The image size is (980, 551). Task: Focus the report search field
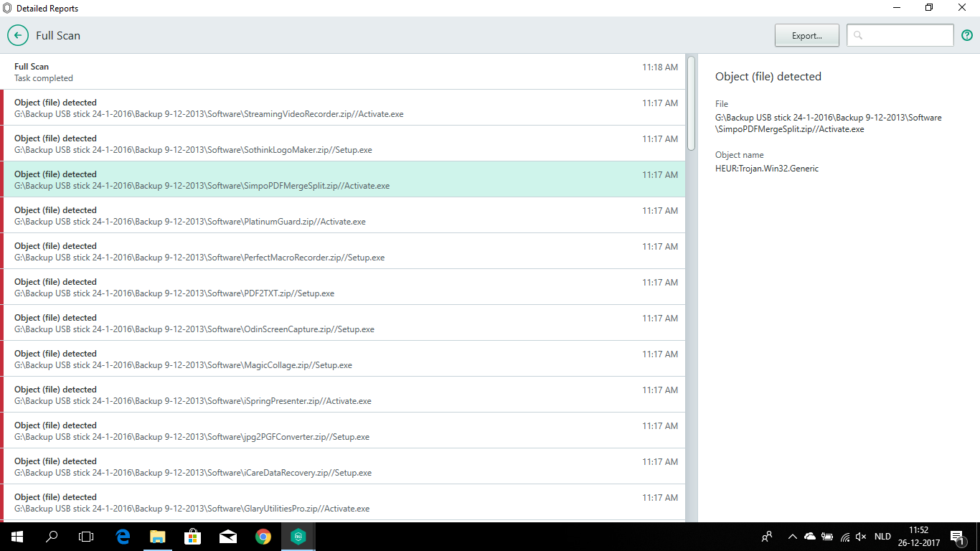[900, 35]
